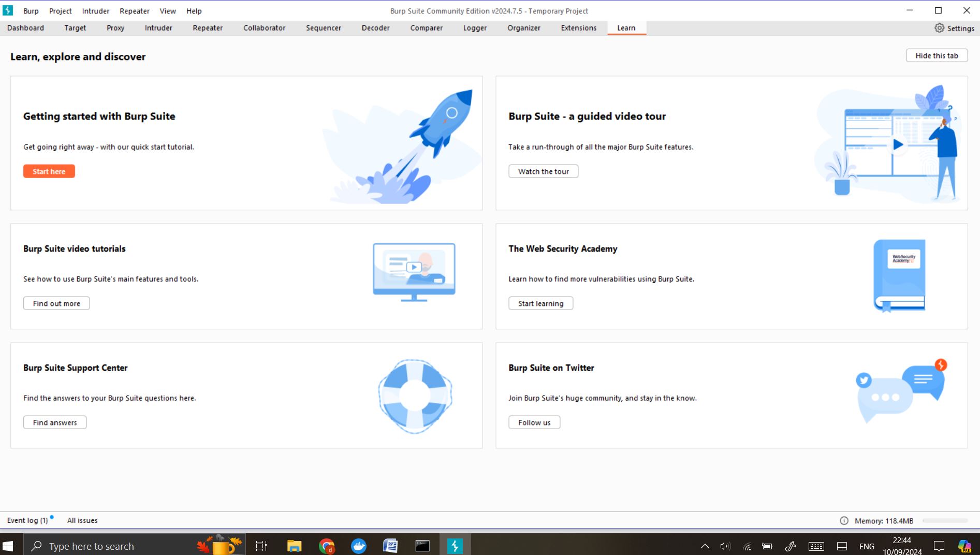Click the lifebuoy Support Center illustration

coord(415,396)
